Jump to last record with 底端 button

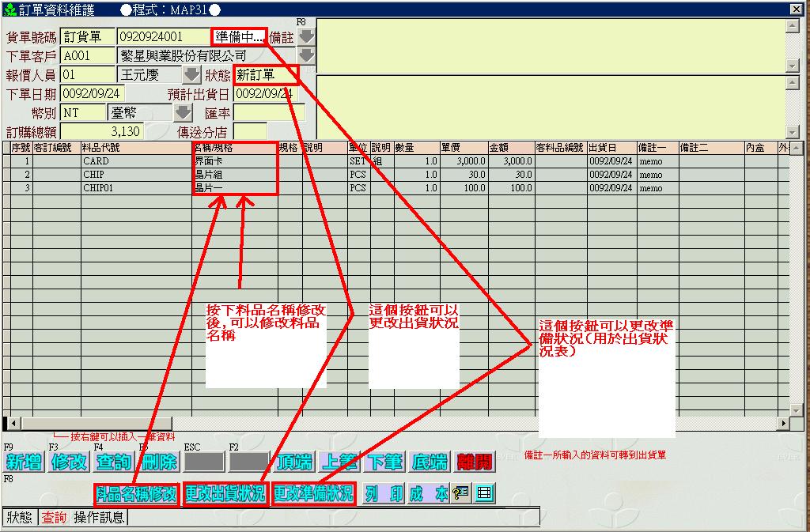430,462
